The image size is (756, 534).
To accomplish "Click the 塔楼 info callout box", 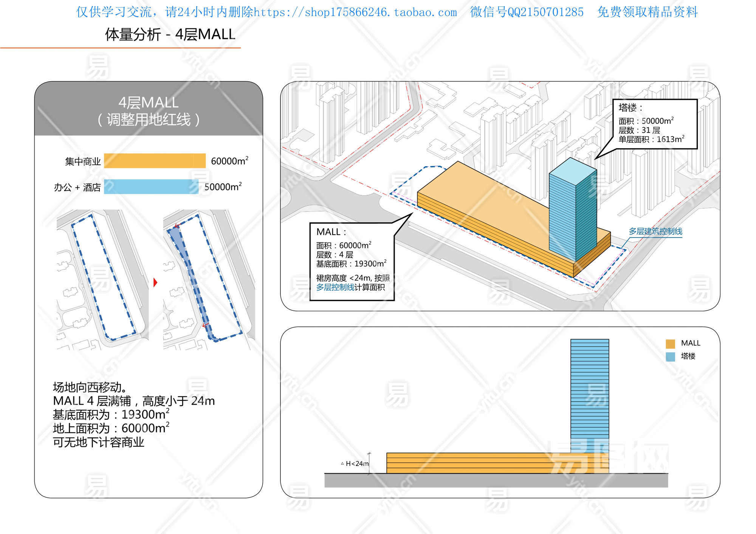I will (x=655, y=124).
